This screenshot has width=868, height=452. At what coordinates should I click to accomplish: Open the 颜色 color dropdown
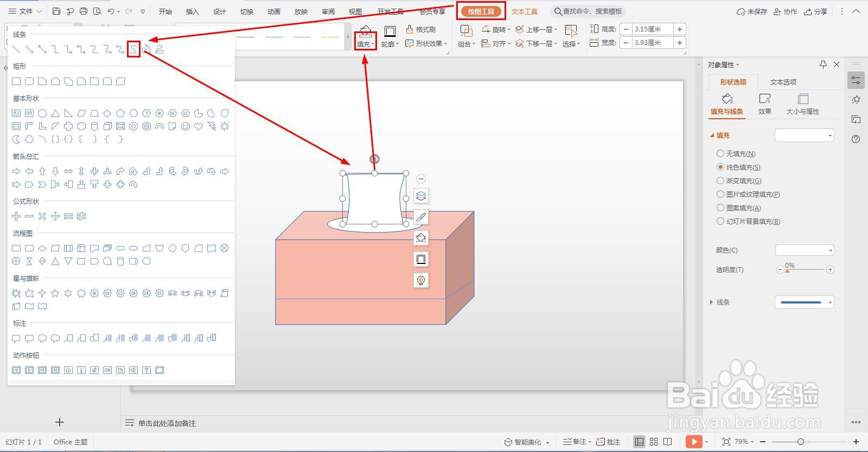pyautogui.click(x=805, y=250)
